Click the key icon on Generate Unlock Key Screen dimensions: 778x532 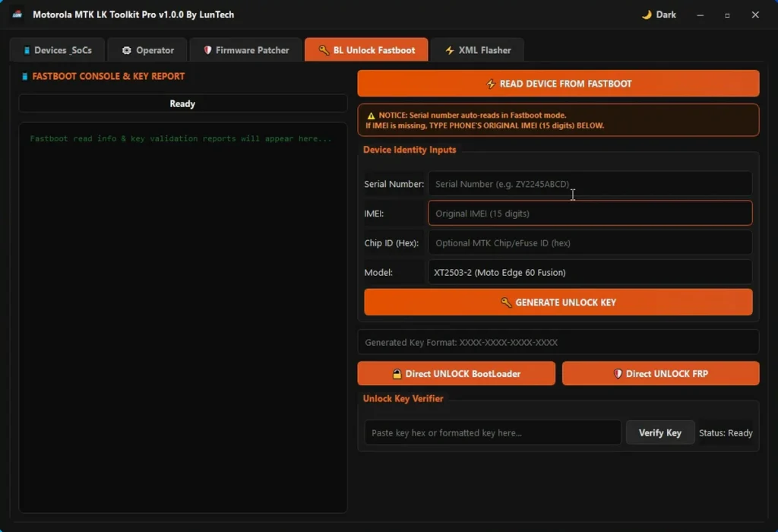point(505,302)
